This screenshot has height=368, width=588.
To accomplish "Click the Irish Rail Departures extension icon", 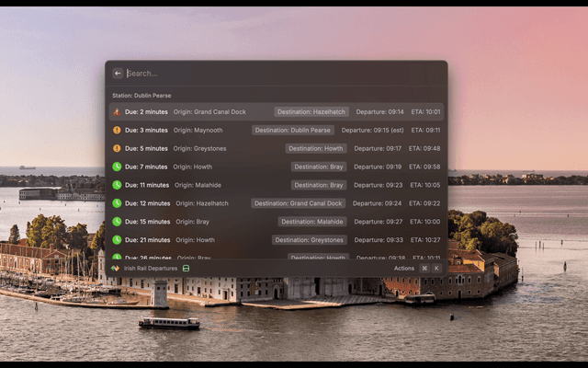I will click(116, 269).
